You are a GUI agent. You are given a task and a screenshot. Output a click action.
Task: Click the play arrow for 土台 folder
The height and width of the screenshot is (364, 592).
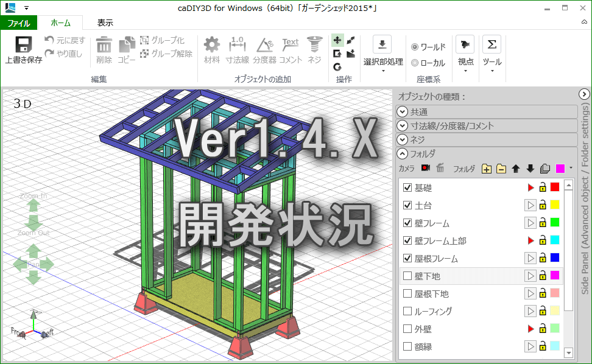point(530,205)
